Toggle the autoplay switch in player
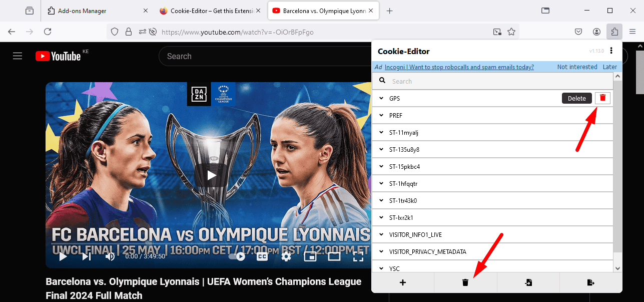The height and width of the screenshot is (302, 644). point(237,256)
